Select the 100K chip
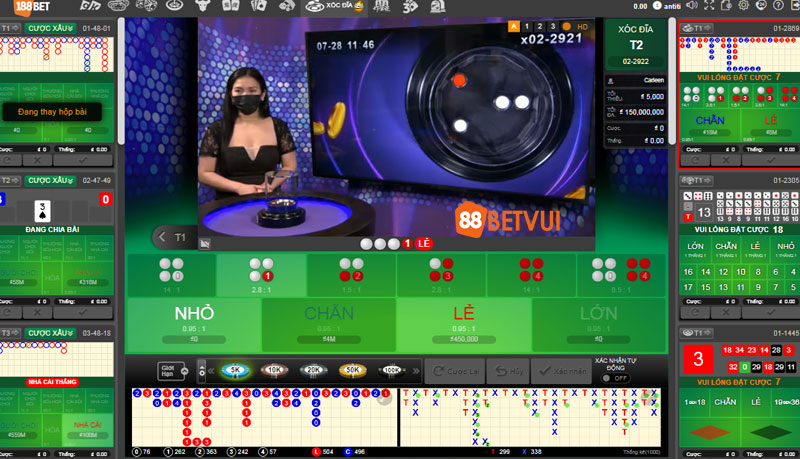Screen dimensions: 800x459 (392, 371)
